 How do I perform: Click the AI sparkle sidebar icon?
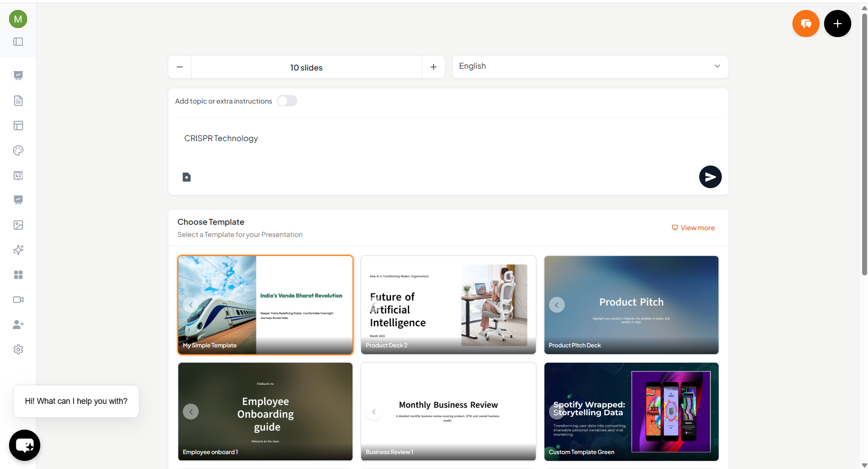[18, 250]
